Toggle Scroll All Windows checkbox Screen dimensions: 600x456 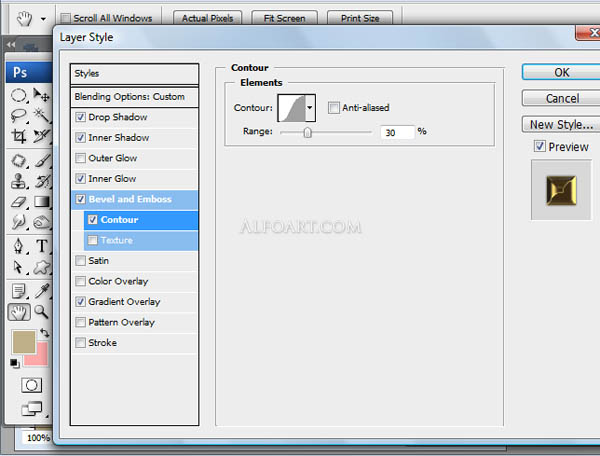click(x=66, y=18)
